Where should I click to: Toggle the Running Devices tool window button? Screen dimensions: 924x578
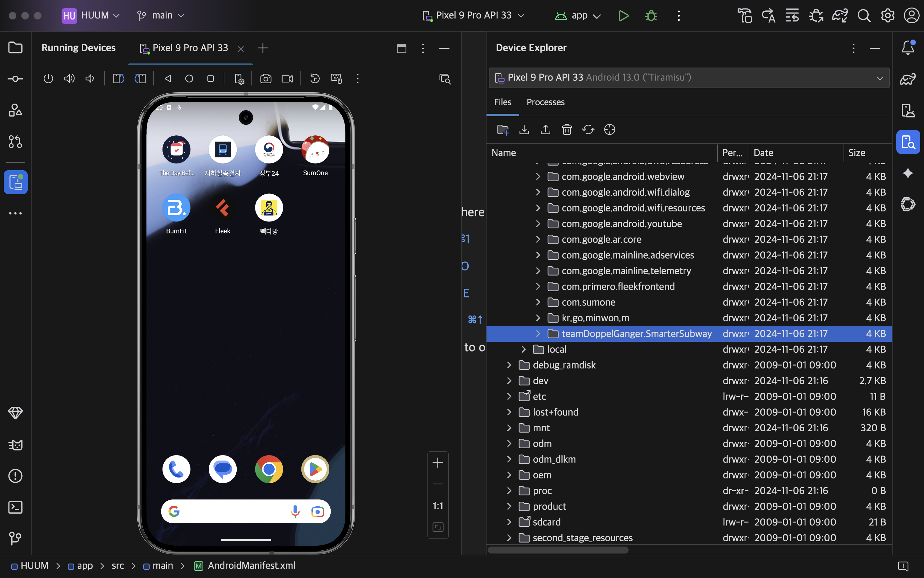[x=16, y=182]
